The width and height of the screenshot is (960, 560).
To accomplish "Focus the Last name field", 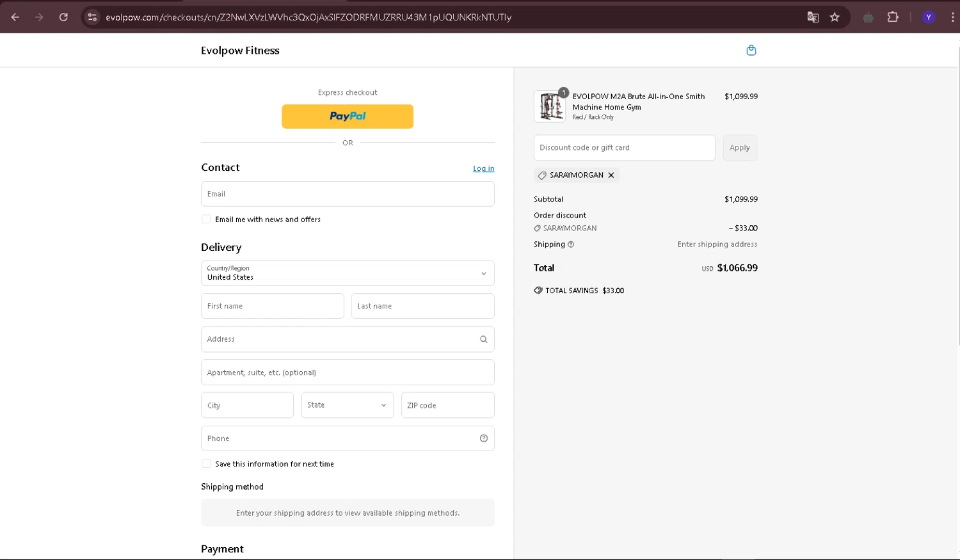I will point(422,306).
